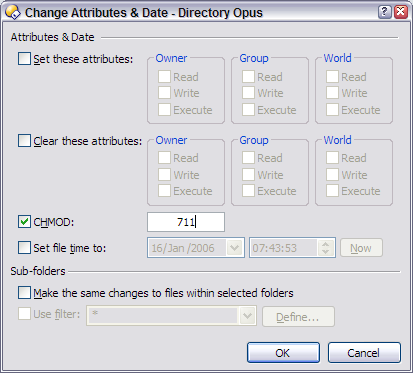Toggle the Use filter checkbox
The image size is (413, 373).
click(x=24, y=314)
